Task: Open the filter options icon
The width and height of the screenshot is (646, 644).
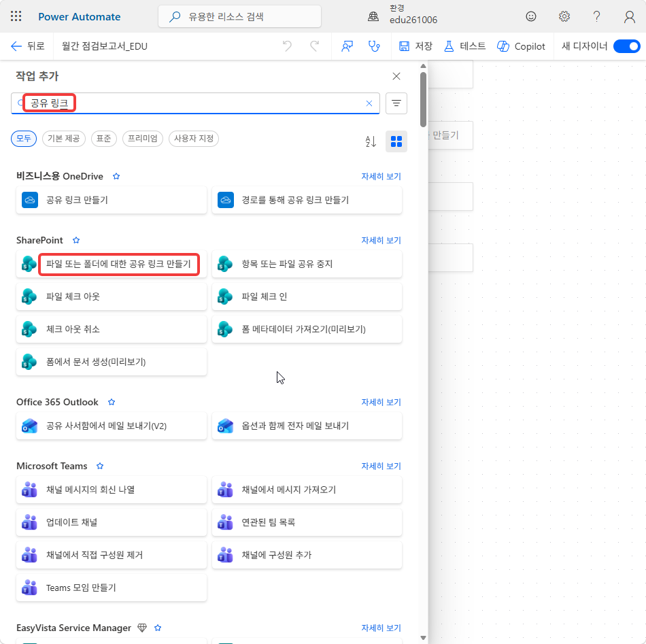Action: tap(396, 103)
